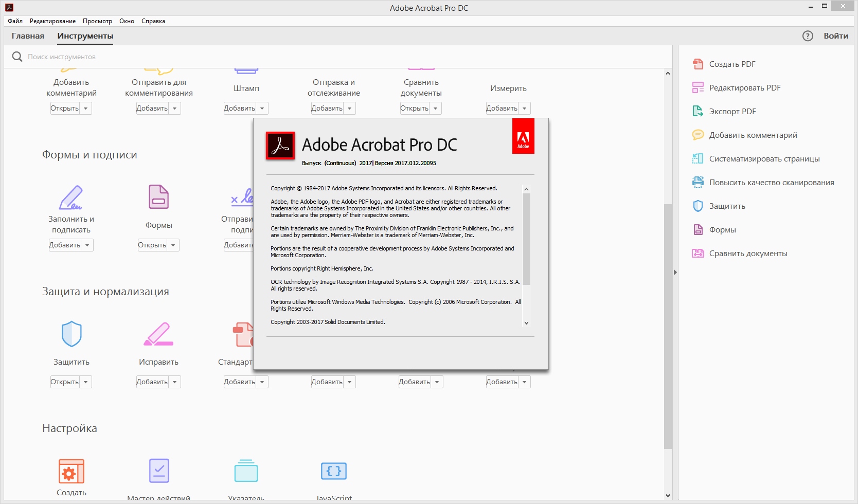Open the Окно menu
Screen dimensions: 858x504
[127, 21]
